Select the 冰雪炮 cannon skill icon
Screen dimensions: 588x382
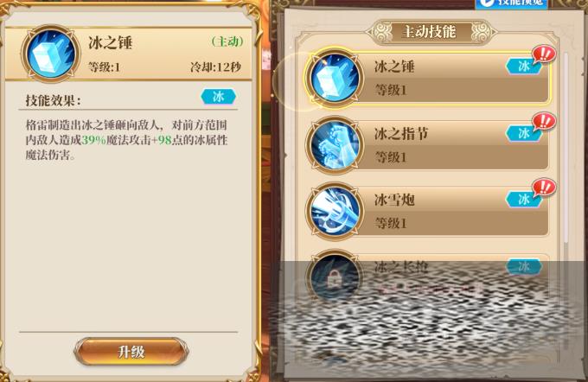pyautogui.click(x=334, y=212)
